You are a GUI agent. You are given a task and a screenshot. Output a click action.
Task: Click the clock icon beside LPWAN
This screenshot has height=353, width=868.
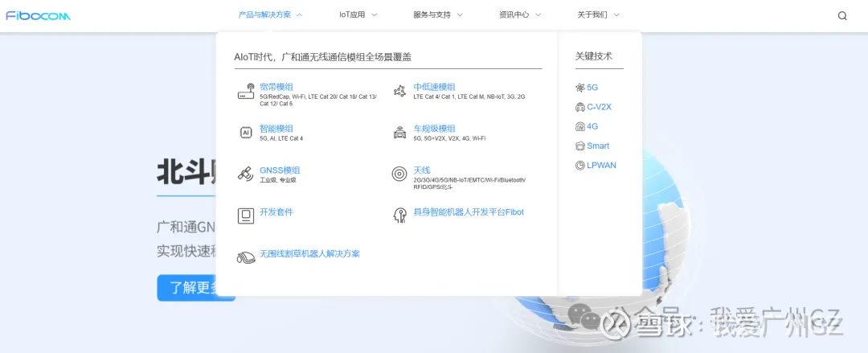point(580,165)
